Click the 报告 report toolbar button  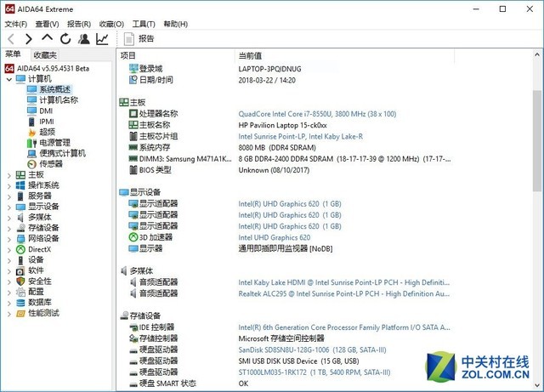[x=140, y=39]
